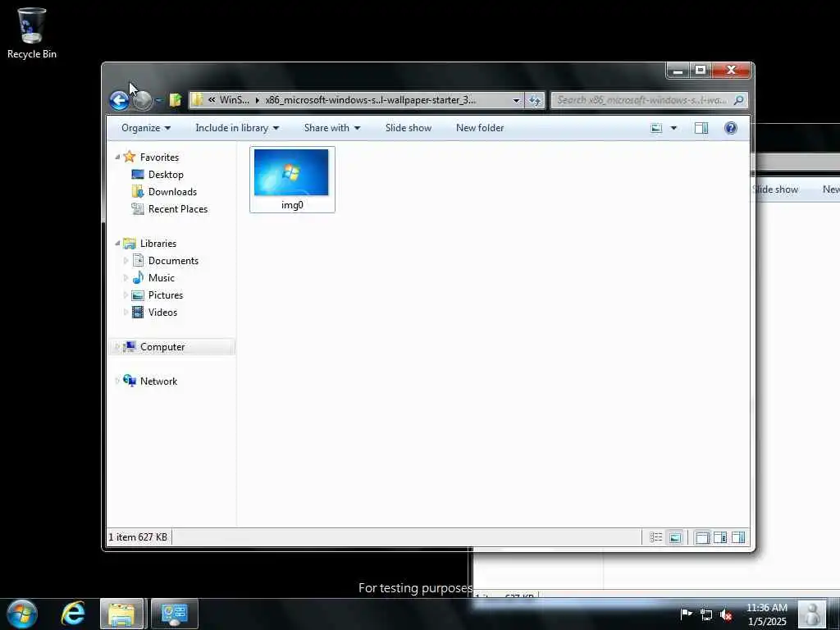This screenshot has width=840, height=630.
Task: Select the img0 wallpaper thumbnail
Action: click(x=291, y=172)
